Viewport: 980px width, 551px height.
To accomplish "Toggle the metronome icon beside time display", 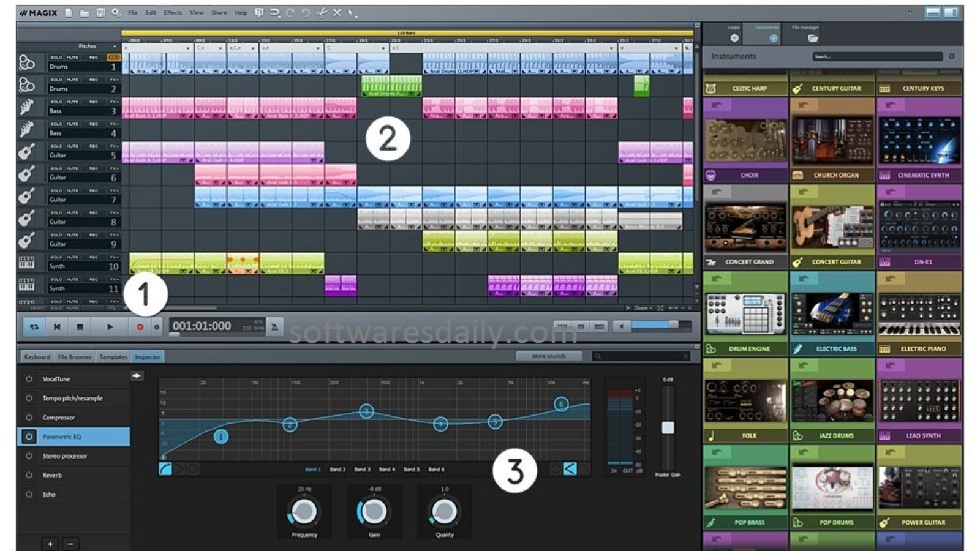I will 274,327.
